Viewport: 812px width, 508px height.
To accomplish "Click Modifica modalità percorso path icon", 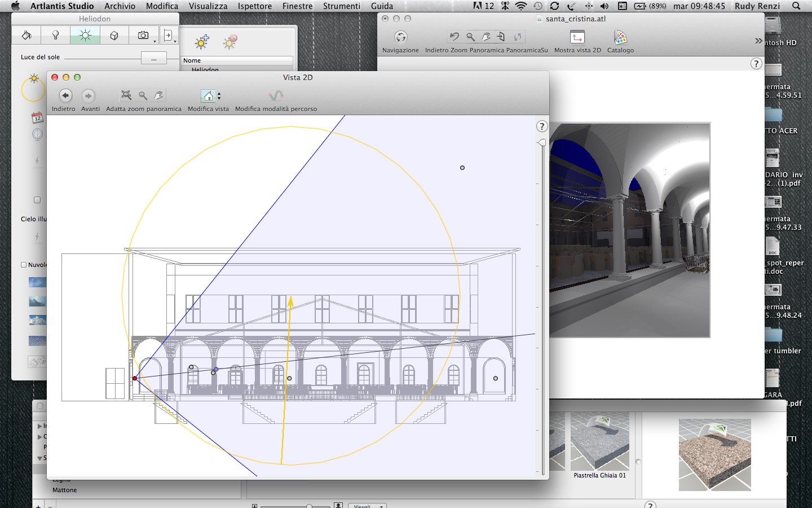I will [276, 96].
